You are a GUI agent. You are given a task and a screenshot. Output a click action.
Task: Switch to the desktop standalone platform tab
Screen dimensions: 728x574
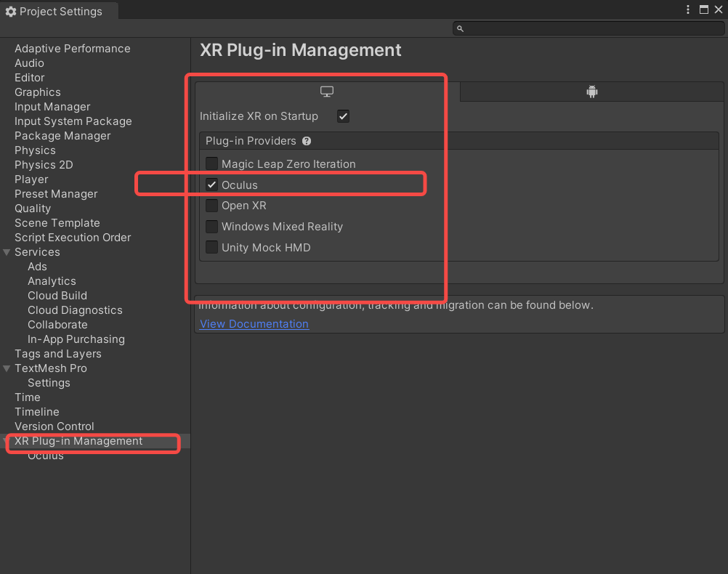327,92
